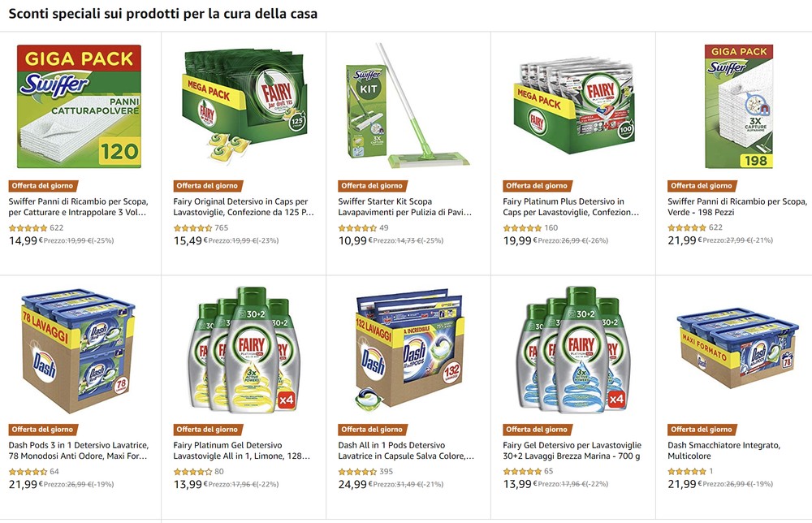
Task: Click the Swiffer Giga Pack 198 image
Action: [738, 106]
